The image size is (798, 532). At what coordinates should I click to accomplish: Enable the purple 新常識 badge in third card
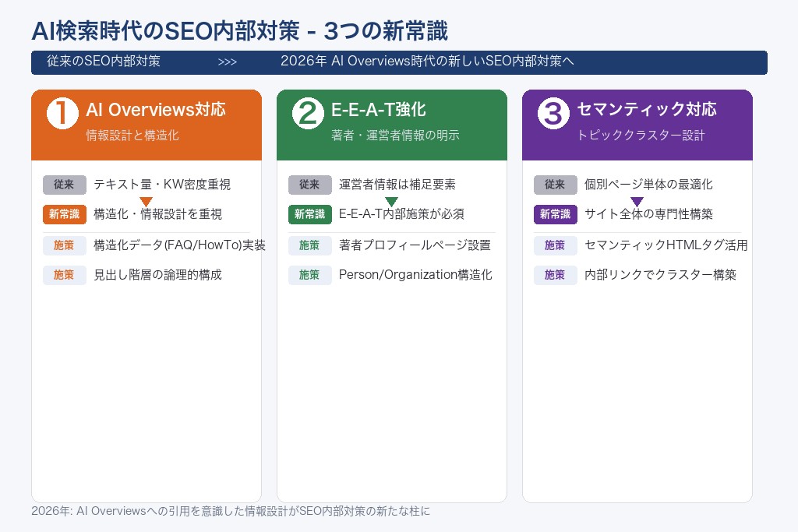click(555, 214)
